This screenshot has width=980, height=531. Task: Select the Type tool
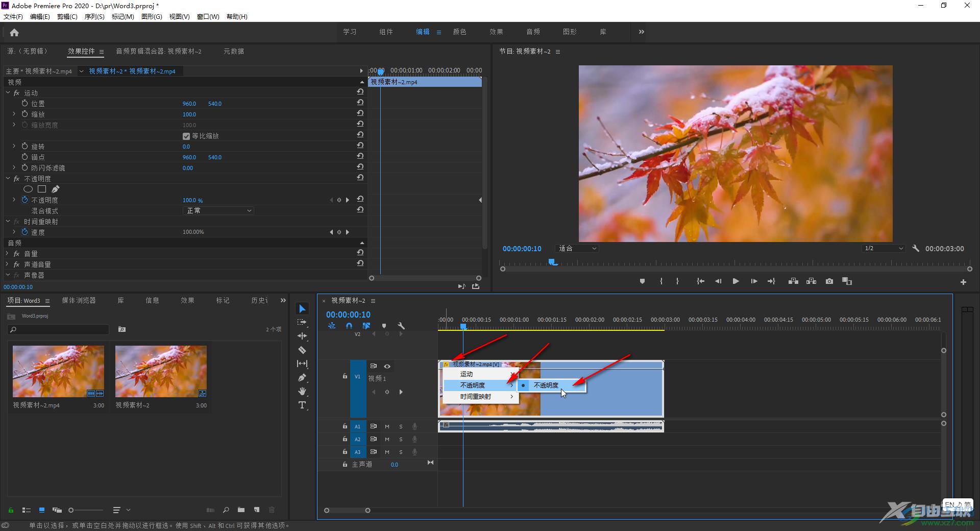[302, 405]
